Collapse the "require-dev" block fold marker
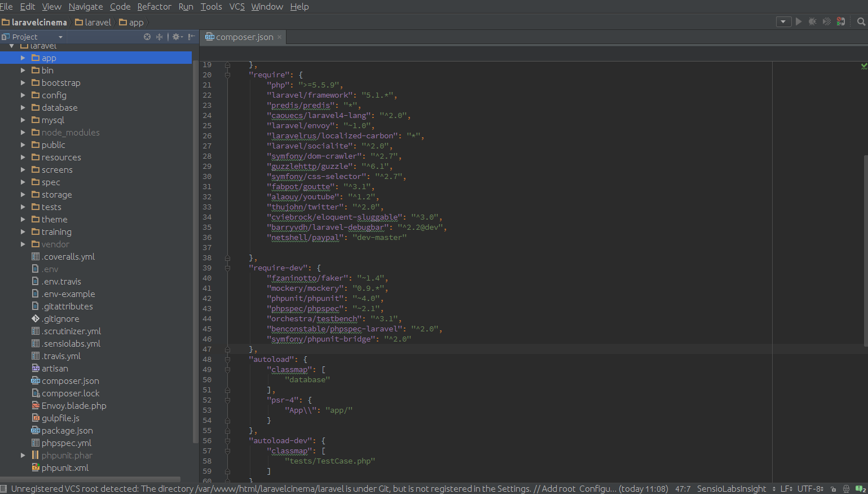 pos(227,268)
